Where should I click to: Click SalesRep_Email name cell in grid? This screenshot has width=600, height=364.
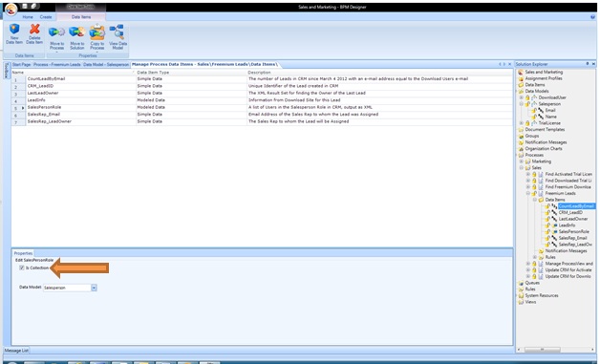pyautogui.click(x=81, y=115)
